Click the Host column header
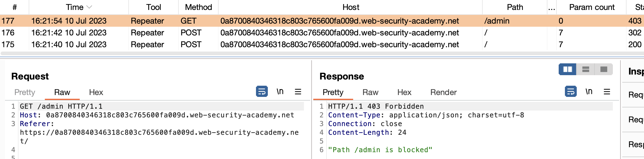The image size is (644, 159). [x=351, y=7]
